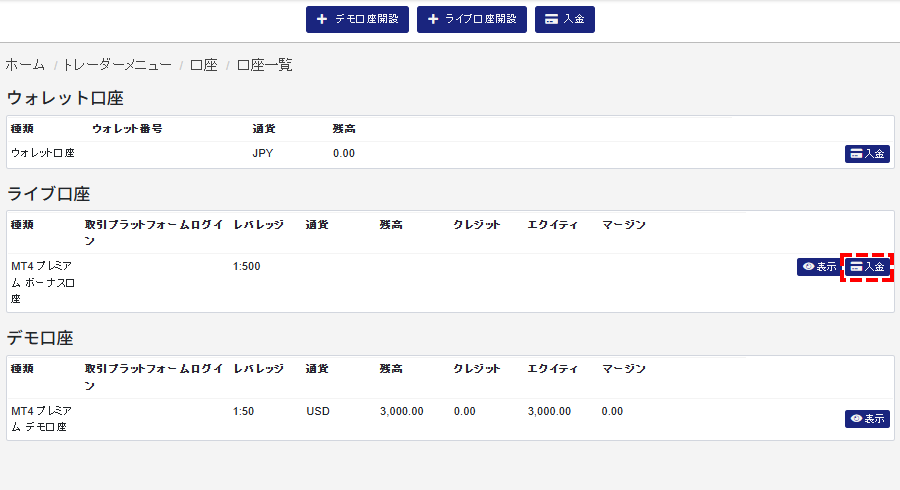Click the wallet balance 0.00 cell
Viewport: 900px width, 490px height.
click(x=344, y=153)
